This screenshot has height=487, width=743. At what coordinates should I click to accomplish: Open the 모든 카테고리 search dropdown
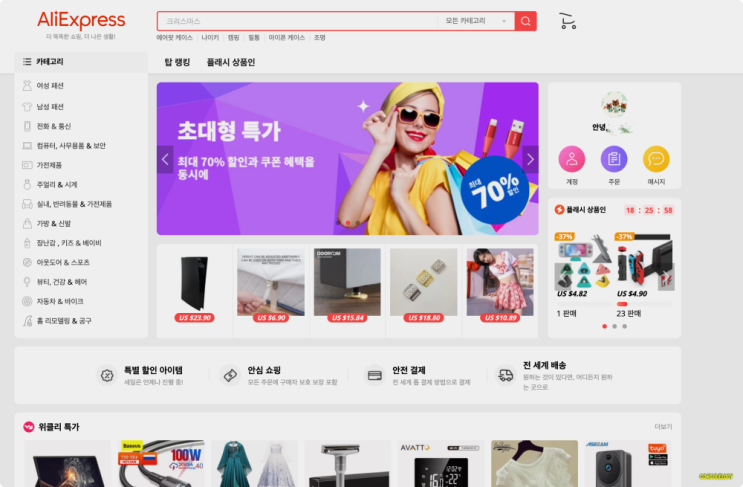pos(476,21)
